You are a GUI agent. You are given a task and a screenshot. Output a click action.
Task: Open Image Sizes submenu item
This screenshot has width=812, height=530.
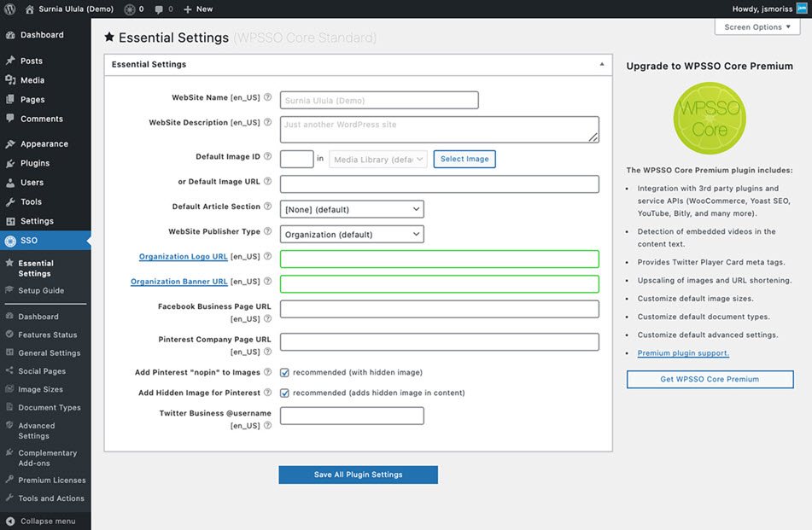[40, 389]
